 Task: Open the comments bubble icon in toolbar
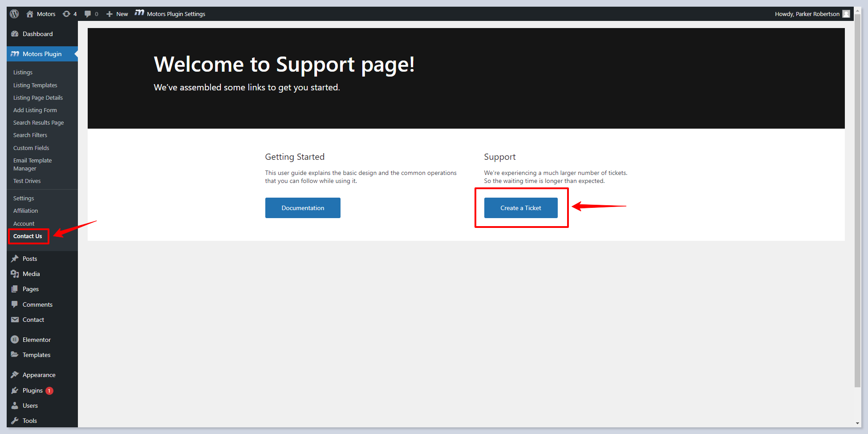click(88, 14)
